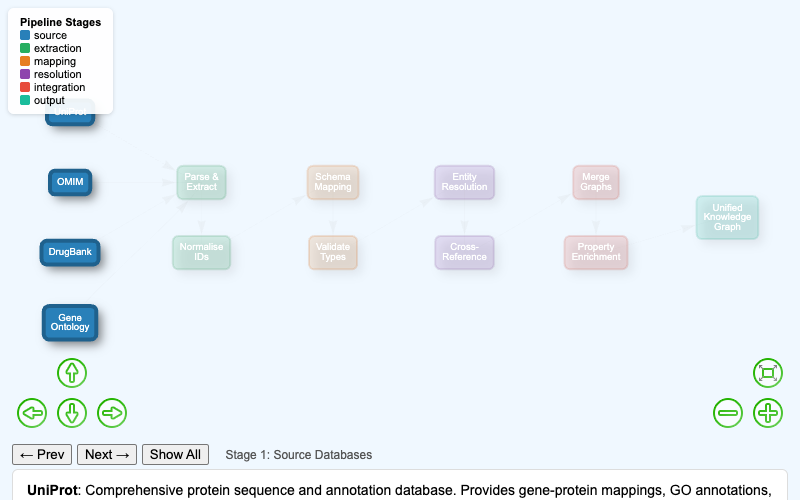Click the Gene Ontology node
Viewport: 800px width, 500px height.
pyautogui.click(x=70, y=322)
